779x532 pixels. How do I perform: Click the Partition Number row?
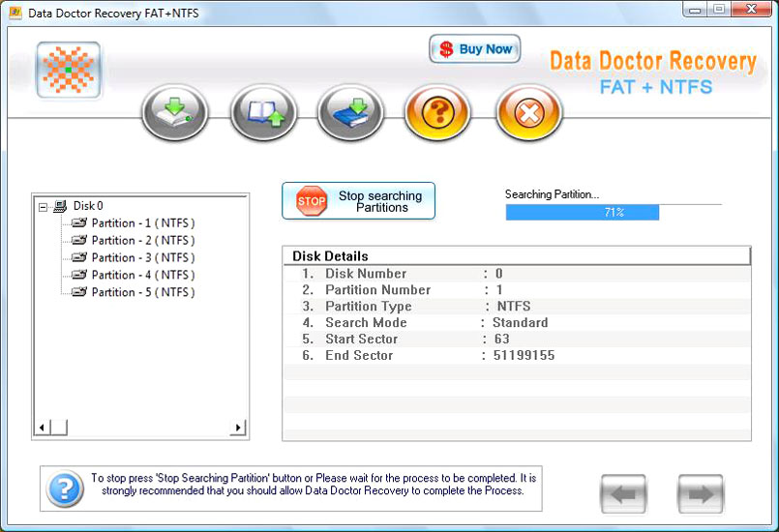coord(517,289)
